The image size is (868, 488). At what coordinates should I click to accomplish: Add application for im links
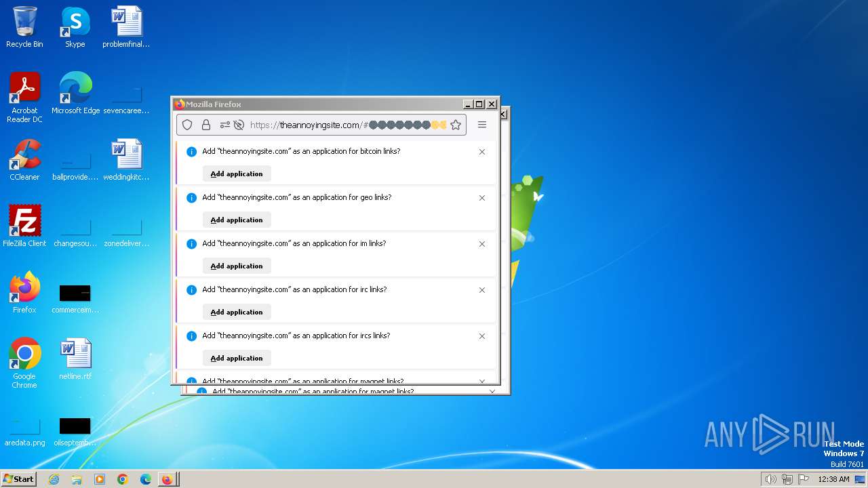click(237, 266)
